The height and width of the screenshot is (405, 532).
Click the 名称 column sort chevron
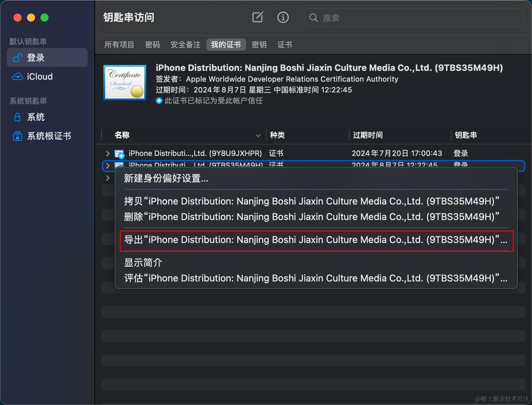[258, 135]
